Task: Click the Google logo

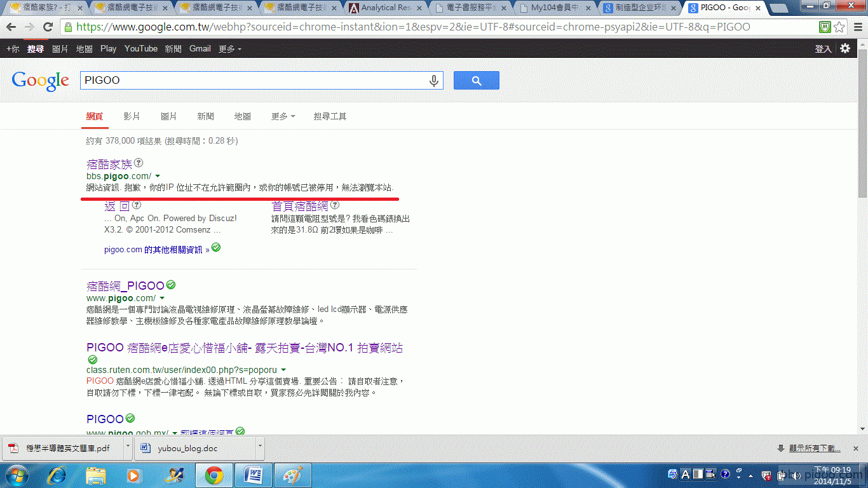Action: pos(40,81)
